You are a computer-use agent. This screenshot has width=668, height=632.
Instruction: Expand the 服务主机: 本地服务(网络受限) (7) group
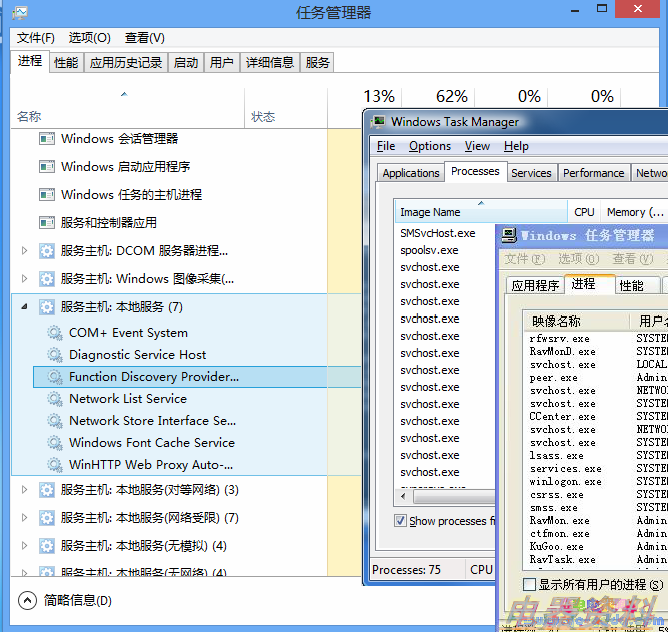(x=25, y=518)
